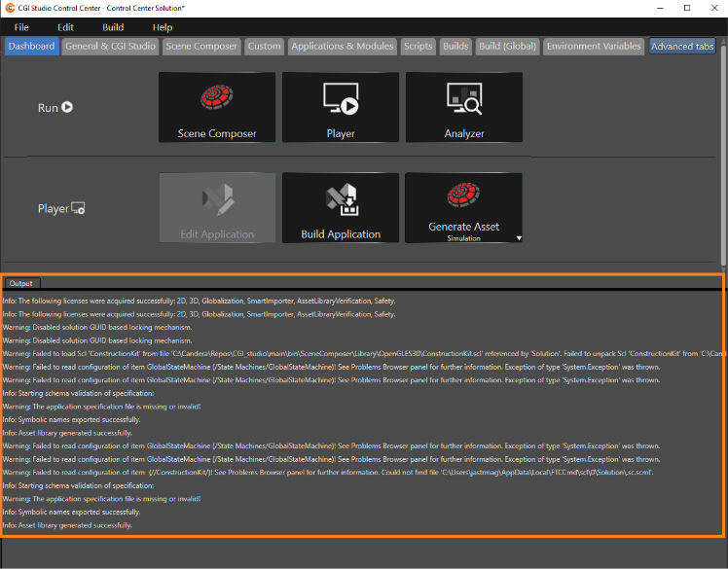
Task: Expand the Generate Asset dropdown arrow
Action: (x=519, y=238)
